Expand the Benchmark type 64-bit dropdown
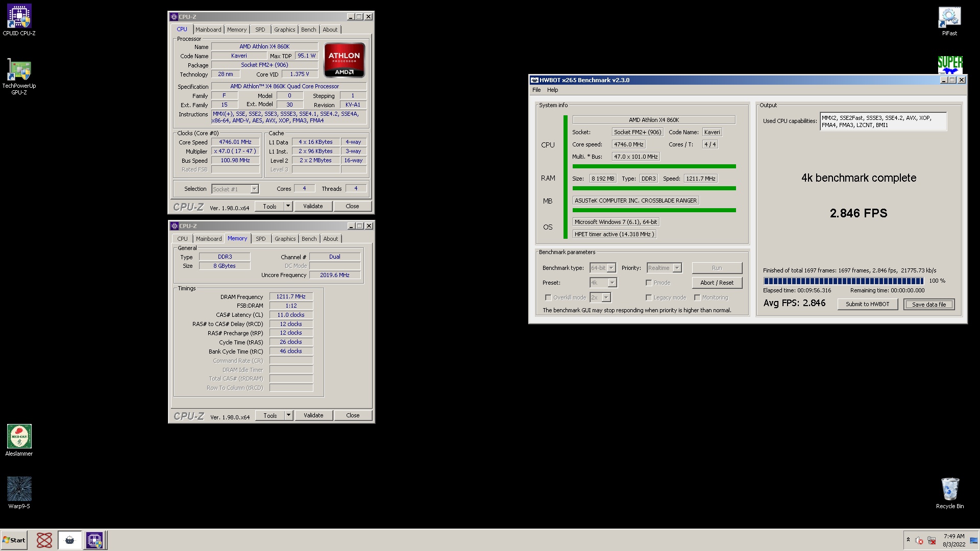Viewport: 980px width, 551px height. 611,268
